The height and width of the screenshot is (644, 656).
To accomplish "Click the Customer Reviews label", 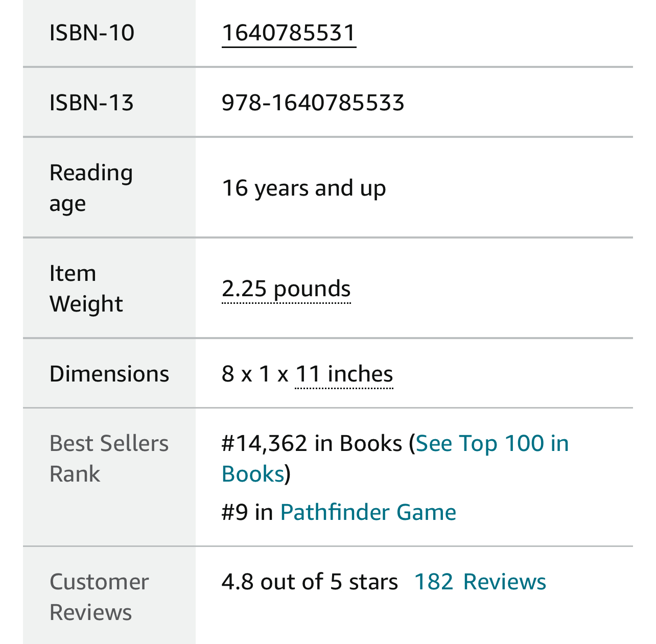I will tap(99, 597).
